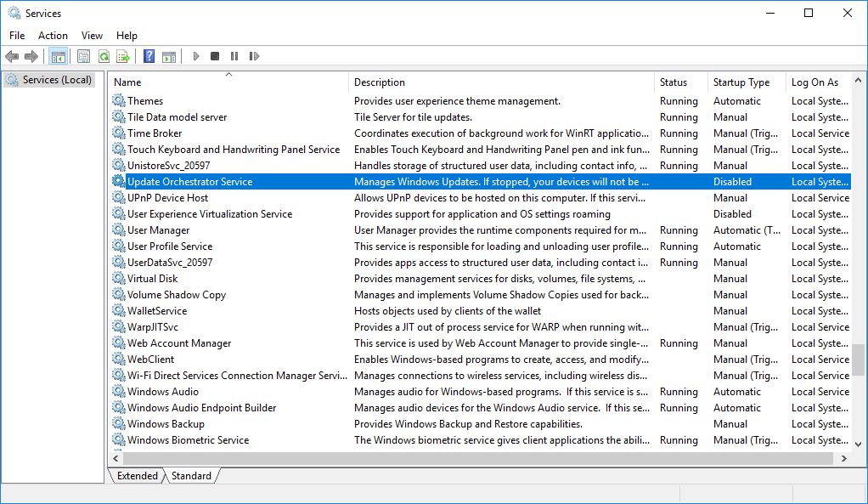Click the Refresh toolbar icon

pos(104,56)
